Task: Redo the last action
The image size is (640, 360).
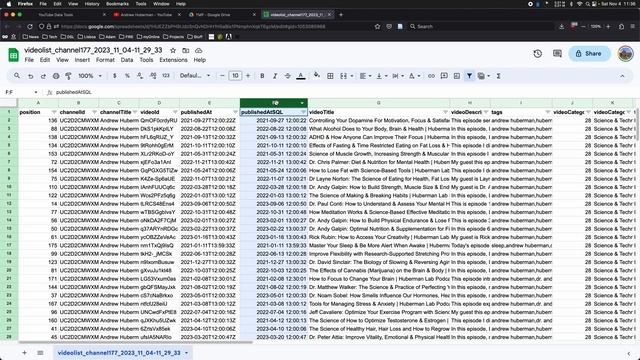Action: coord(43,76)
